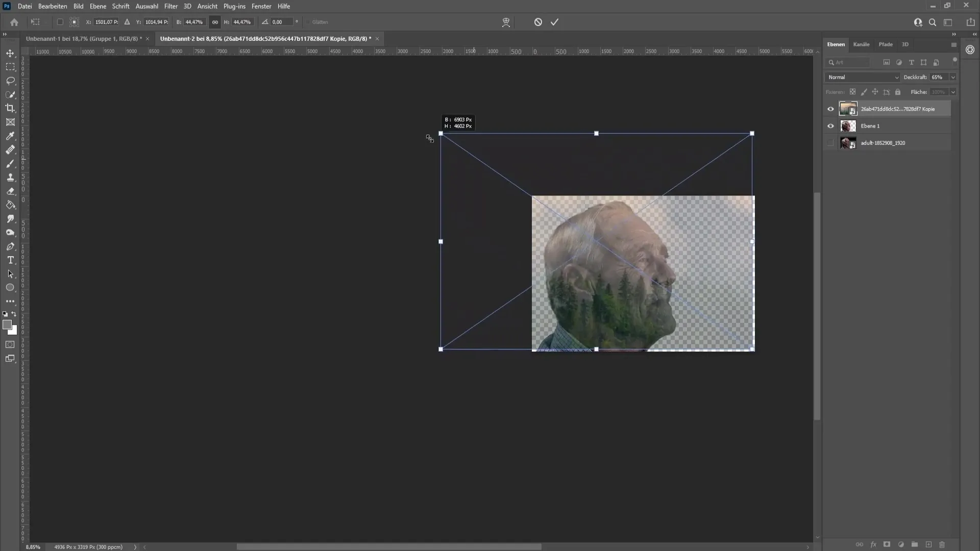Viewport: 980px width, 551px height.
Task: Toggle relative positioning triangle for reference point
Action: tap(127, 22)
